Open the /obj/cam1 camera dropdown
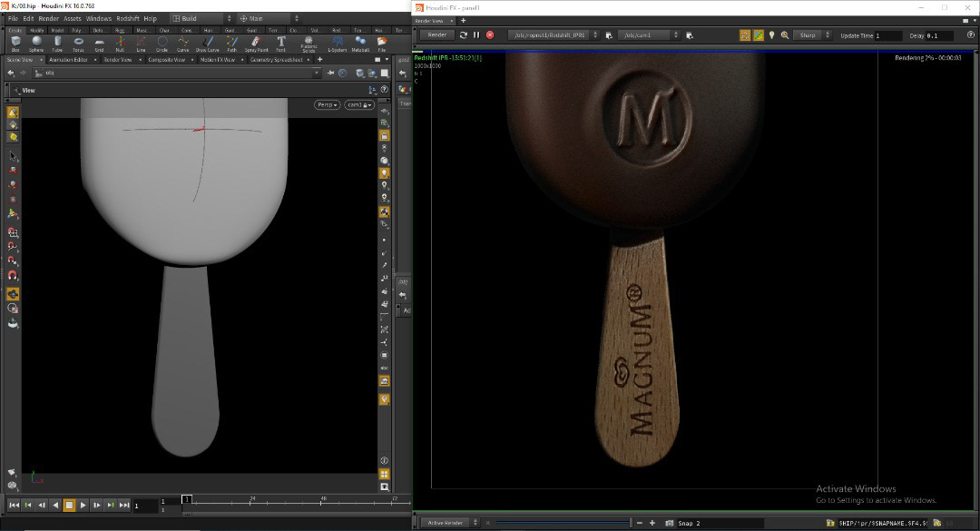This screenshot has width=980, height=531. (649, 35)
